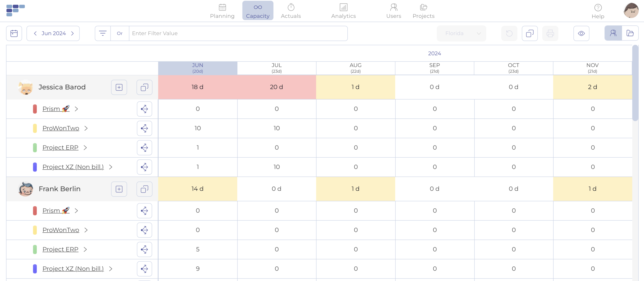Open Jessica's Project XZ (Non bill.) link
The width and height of the screenshot is (644, 281).
pos(73,167)
